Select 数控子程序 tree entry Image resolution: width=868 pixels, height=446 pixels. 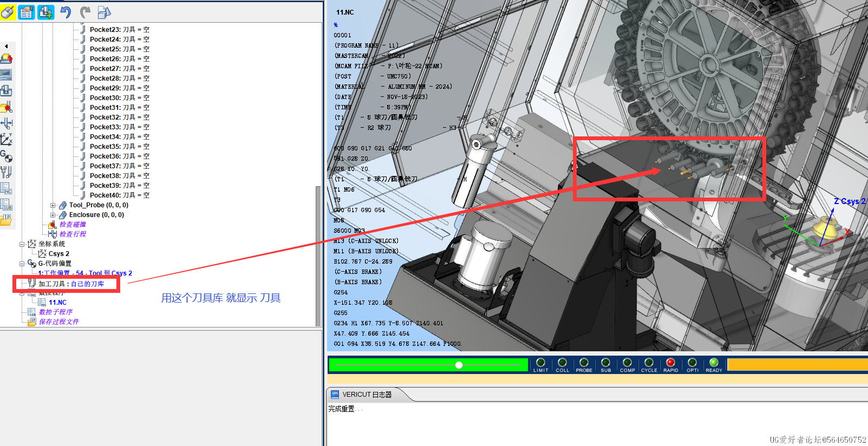coord(55,312)
